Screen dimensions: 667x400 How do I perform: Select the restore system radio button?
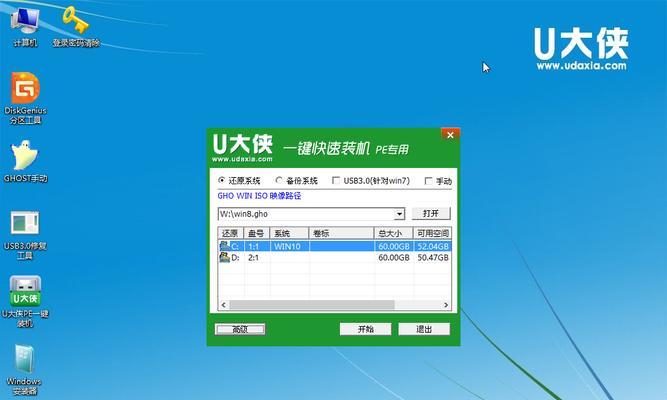pos(222,180)
